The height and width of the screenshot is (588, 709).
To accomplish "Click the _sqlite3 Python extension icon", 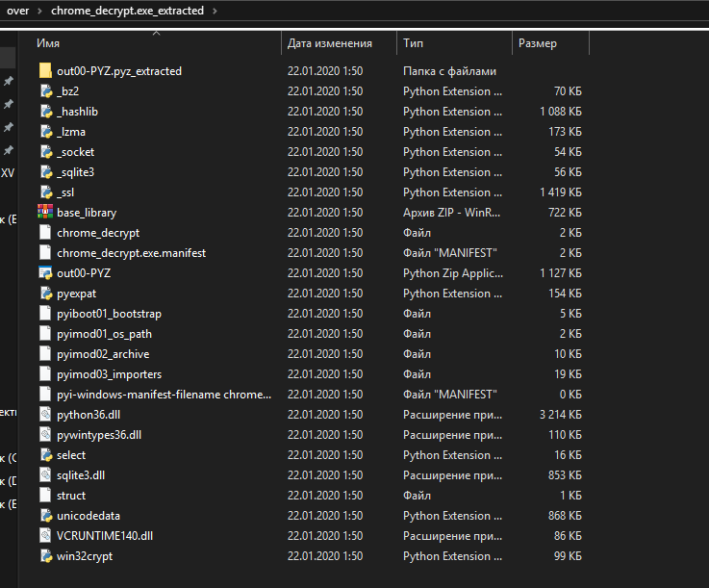I will point(45,172).
